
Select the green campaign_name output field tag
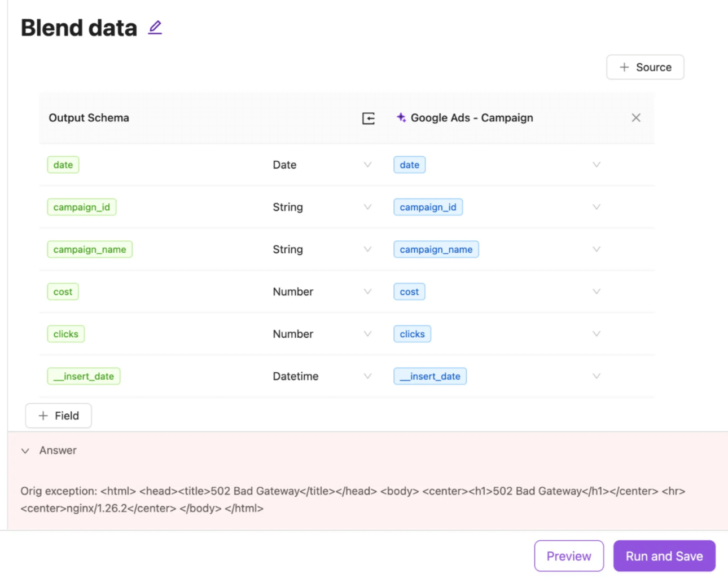point(90,249)
